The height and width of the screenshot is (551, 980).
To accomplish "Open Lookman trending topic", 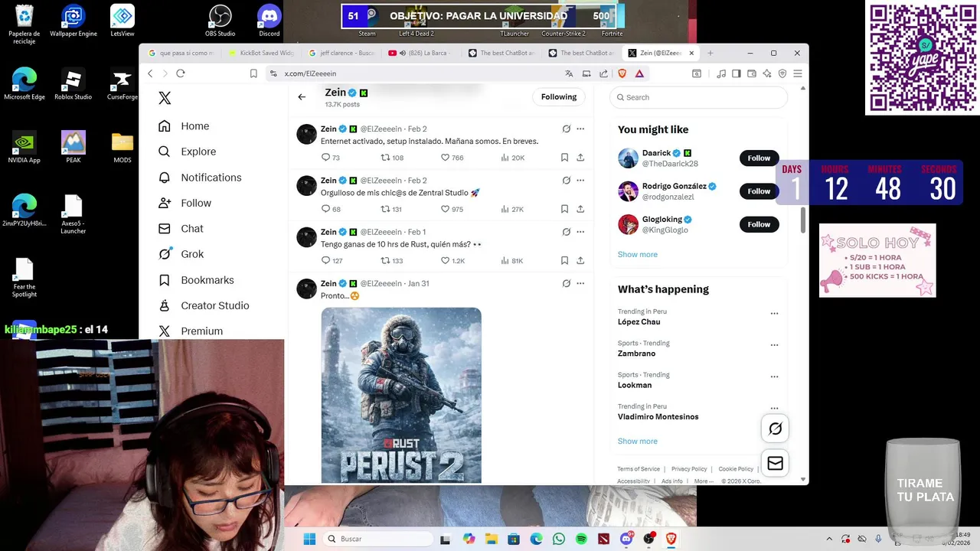I will click(635, 385).
